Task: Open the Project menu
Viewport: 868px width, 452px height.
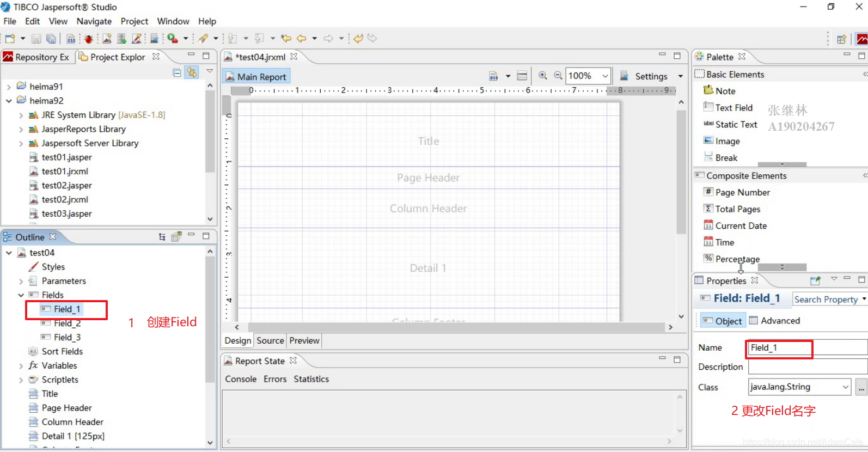Action: (x=135, y=21)
